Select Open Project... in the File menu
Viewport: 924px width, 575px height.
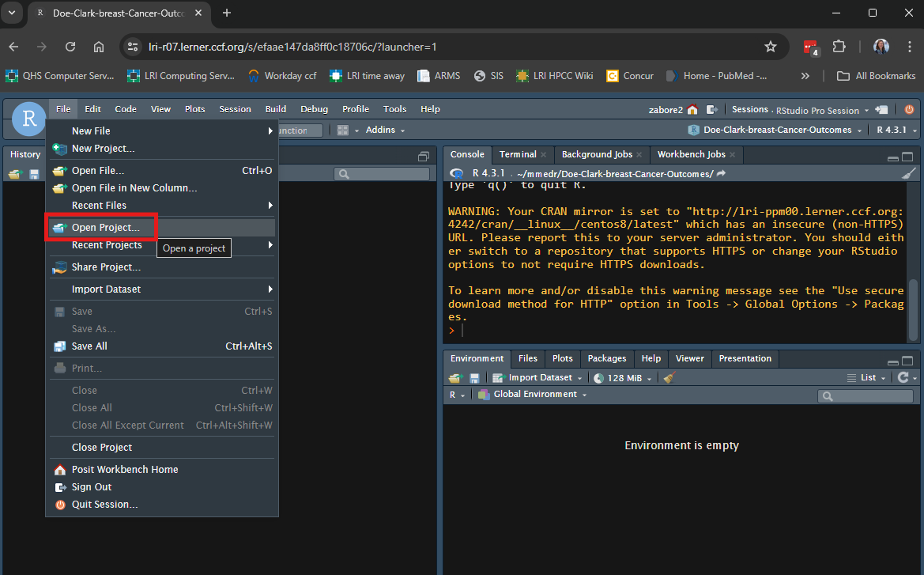coord(160,228)
